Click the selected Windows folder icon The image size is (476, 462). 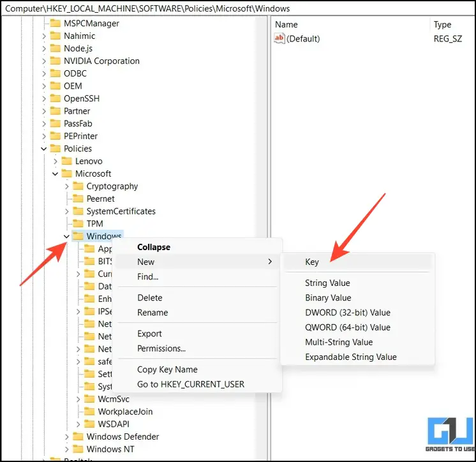(78, 236)
